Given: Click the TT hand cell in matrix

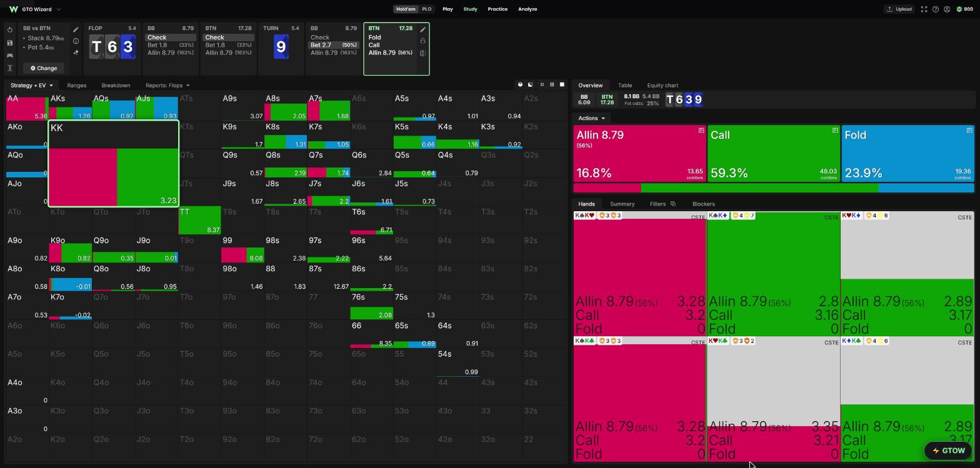Looking at the screenshot, I should (200, 221).
